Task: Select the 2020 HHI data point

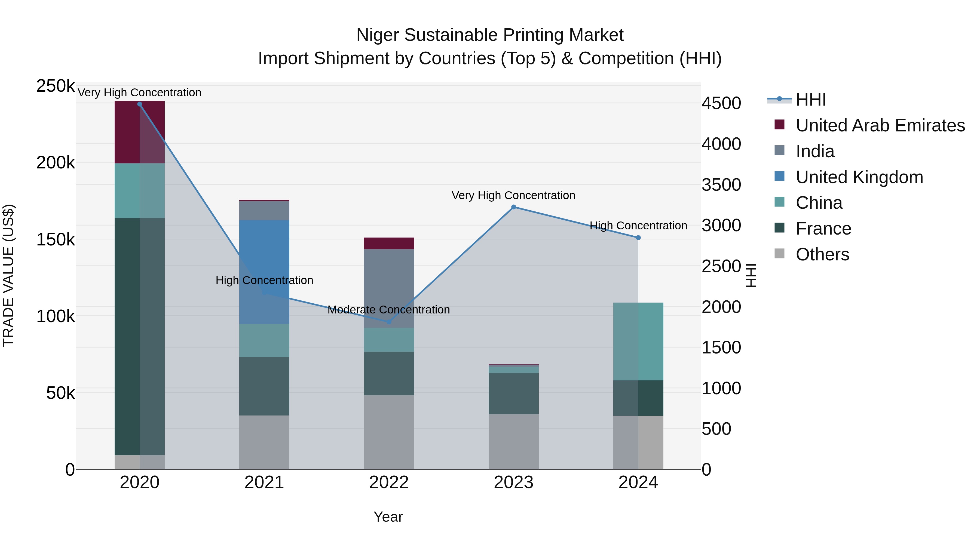Action: click(x=140, y=104)
